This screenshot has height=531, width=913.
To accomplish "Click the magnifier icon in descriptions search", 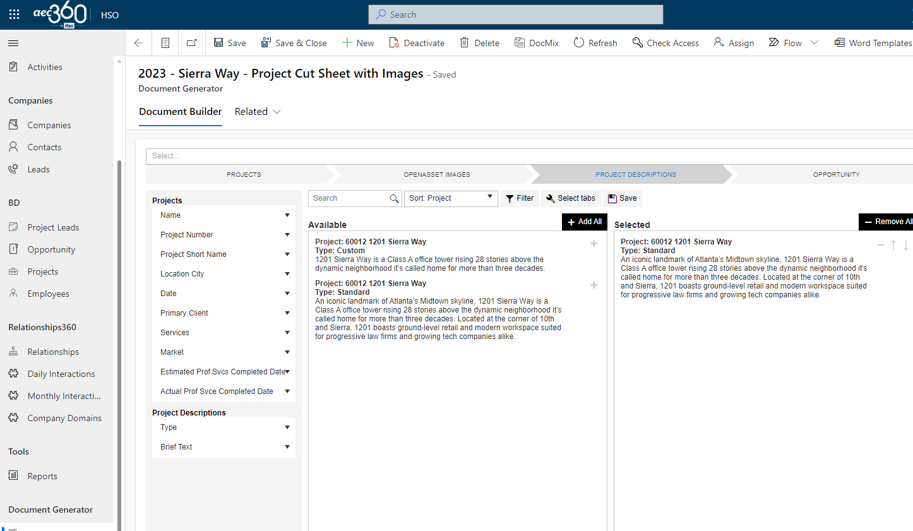I will (x=394, y=199).
